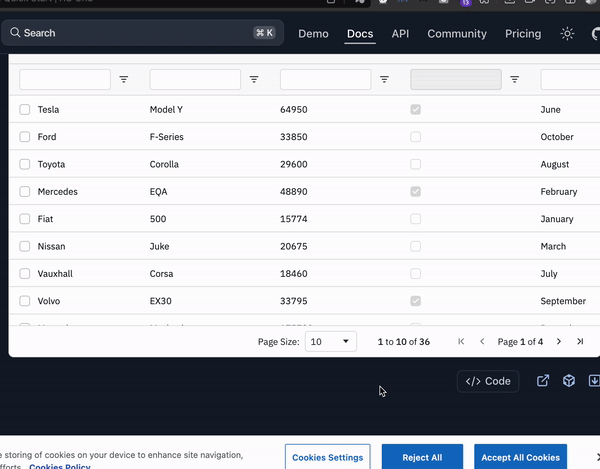The height and width of the screenshot is (469, 600).
Task: Select the Fiat row checkbox
Action: tap(24, 219)
